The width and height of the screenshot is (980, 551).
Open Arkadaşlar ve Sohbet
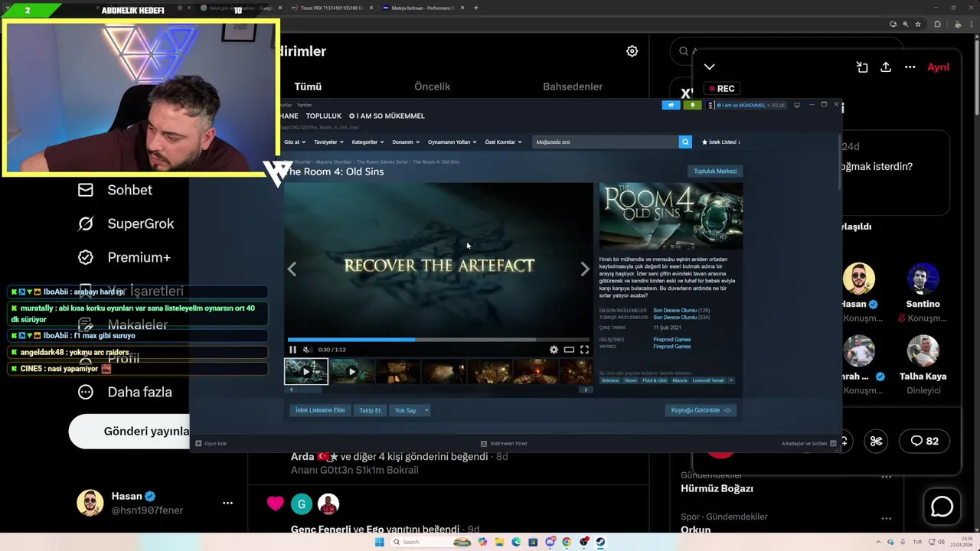808,444
